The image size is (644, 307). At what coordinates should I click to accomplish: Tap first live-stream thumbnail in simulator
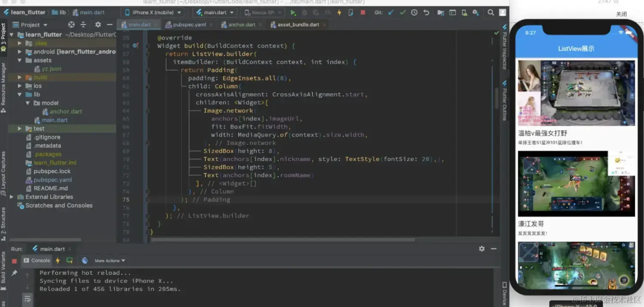coord(576,93)
